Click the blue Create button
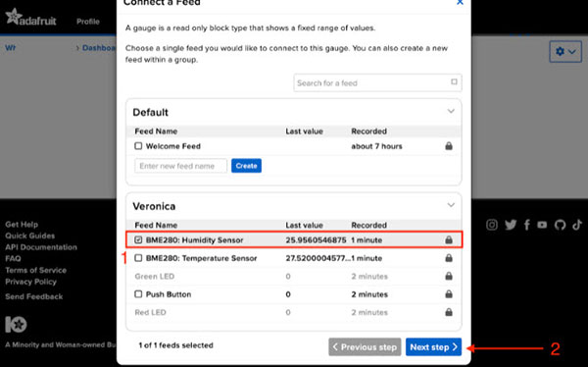Image resolution: width=588 pixels, height=367 pixels. coord(246,166)
